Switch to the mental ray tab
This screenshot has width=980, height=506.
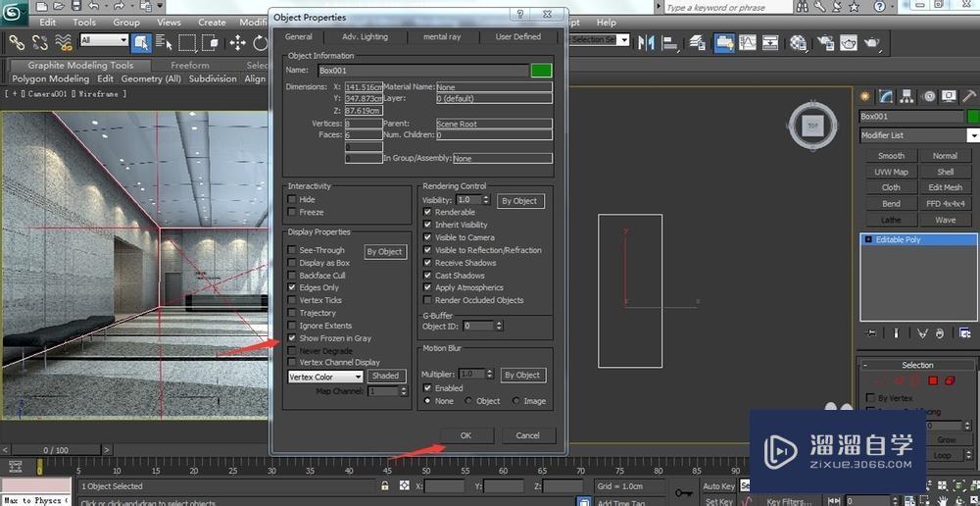click(x=442, y=36)
